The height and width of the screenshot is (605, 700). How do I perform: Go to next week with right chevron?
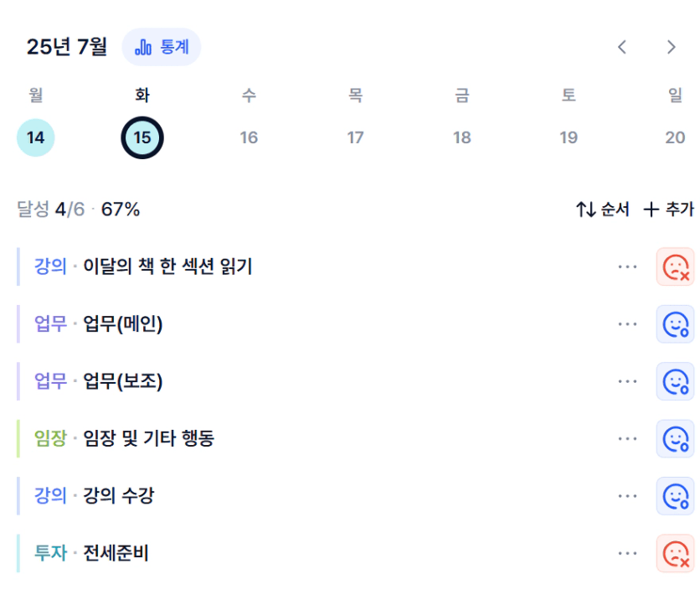(x=671, y=47)
